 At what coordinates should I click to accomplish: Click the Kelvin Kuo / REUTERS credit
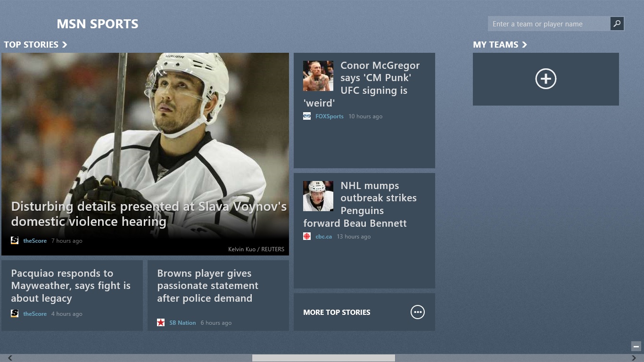point(256,249)
